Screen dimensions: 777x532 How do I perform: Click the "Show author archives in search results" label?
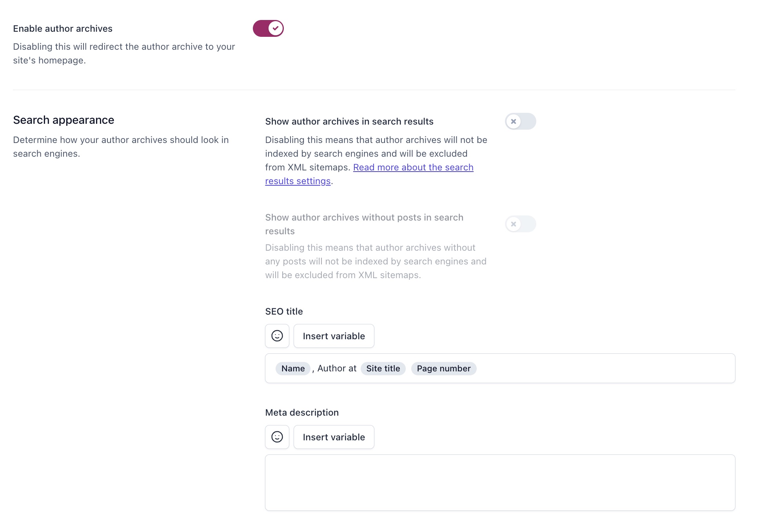(x=349, y=121)
